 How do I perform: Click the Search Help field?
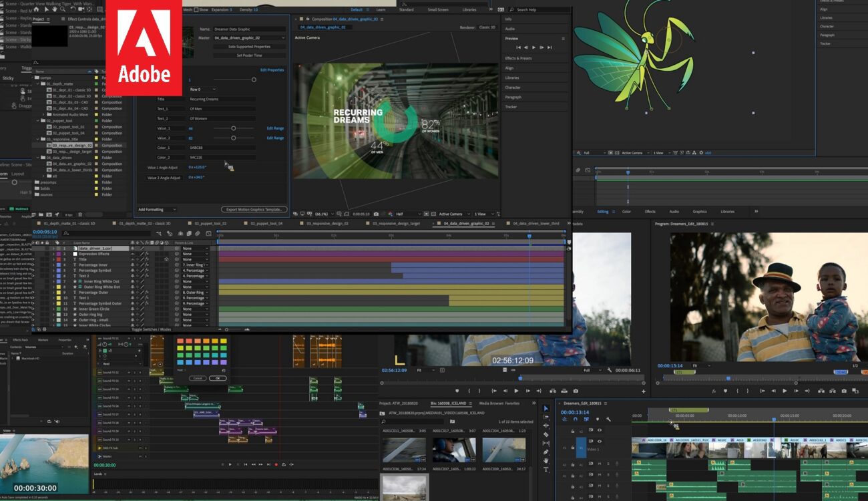point(538,10)
